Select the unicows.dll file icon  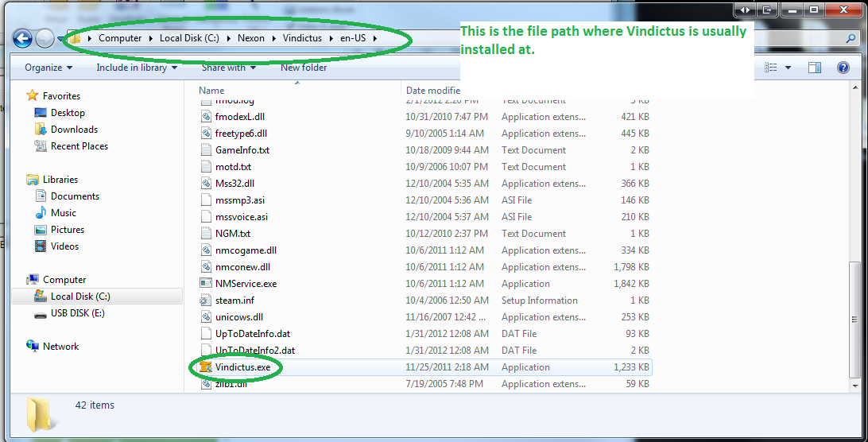(206, 317)
